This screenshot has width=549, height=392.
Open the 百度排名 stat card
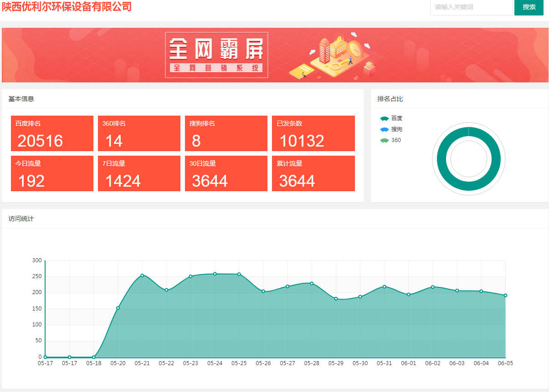pos(52,133)
